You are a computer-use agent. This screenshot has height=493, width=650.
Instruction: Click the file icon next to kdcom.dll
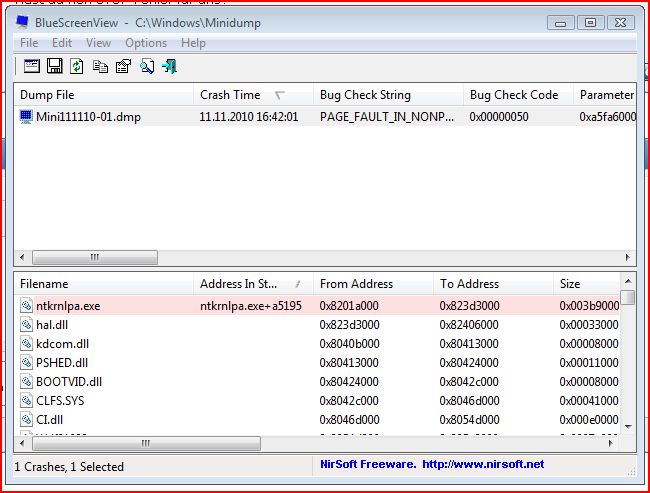coord(26,344)
